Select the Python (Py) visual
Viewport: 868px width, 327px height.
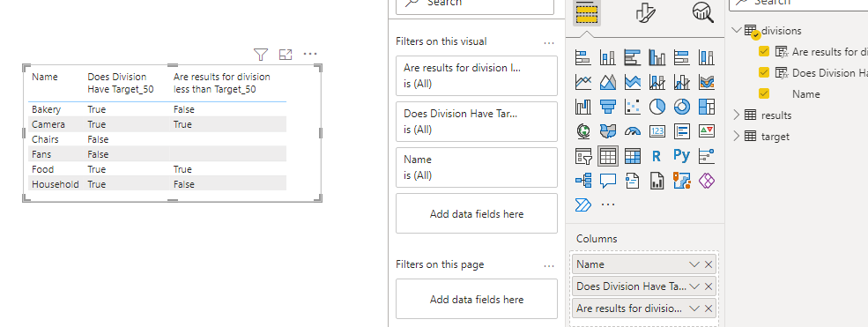(x=681, y=156)
